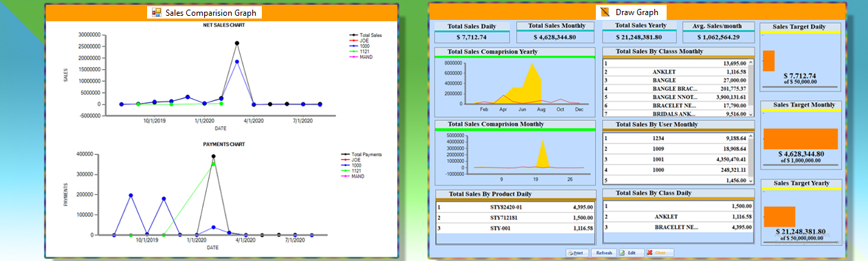This screenshot has height=261, width=868.
Task: Click the $ 4,628,344.80 Sales Target Monthly amount
Action: pyautogui.click(x=800, y=155)
